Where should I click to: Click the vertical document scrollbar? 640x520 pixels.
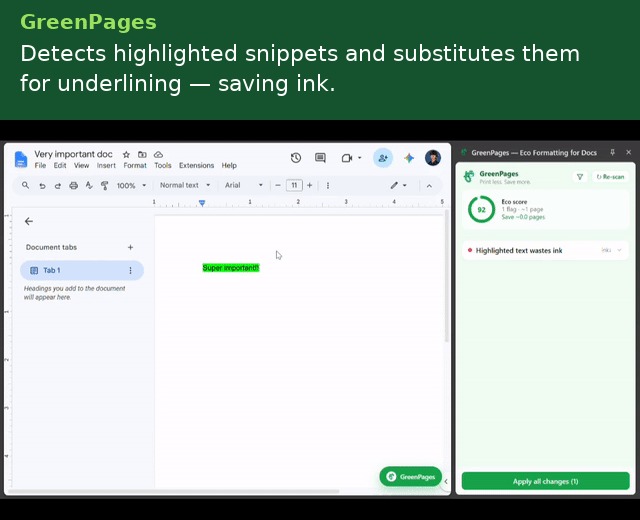(x=447, y=276)
